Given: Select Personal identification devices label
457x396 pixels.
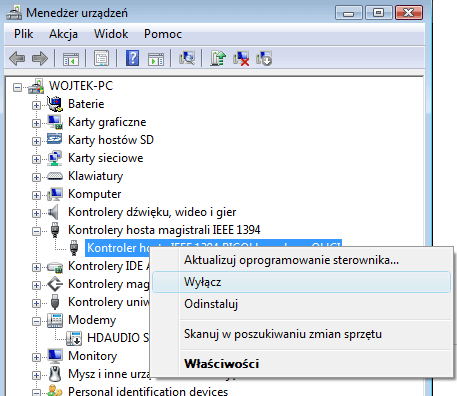Looking at the screenshot, I should coord(148,391).
